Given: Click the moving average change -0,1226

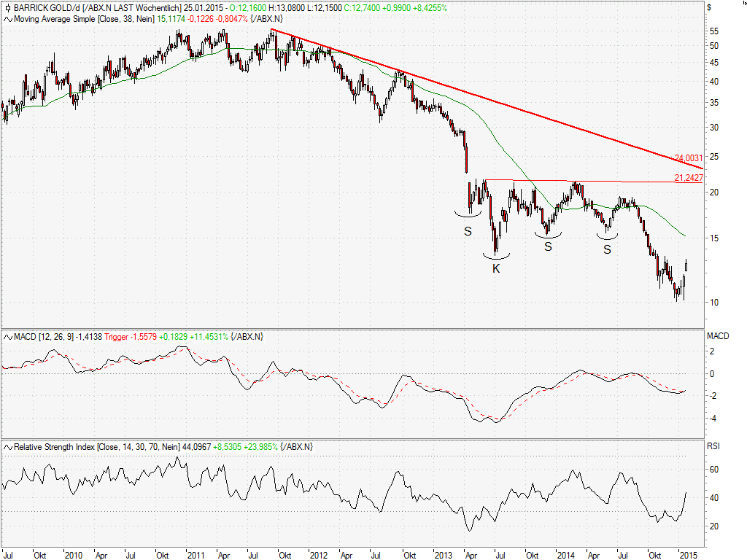Looking at the screenshot, I should (201, 19).
